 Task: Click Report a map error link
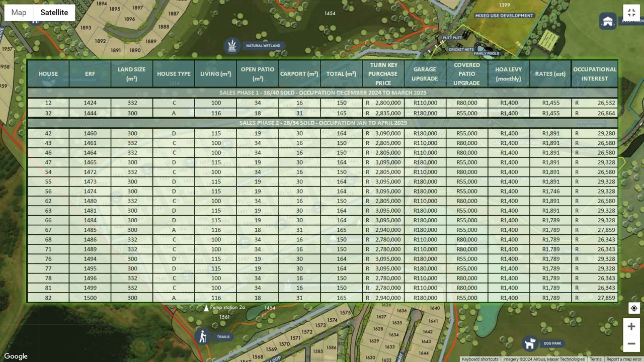click(x=623, y=359)
